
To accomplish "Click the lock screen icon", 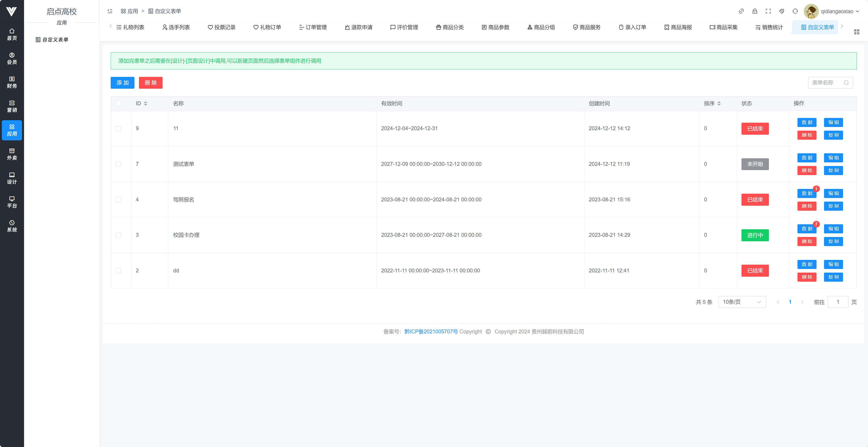I will coord(754,11).
